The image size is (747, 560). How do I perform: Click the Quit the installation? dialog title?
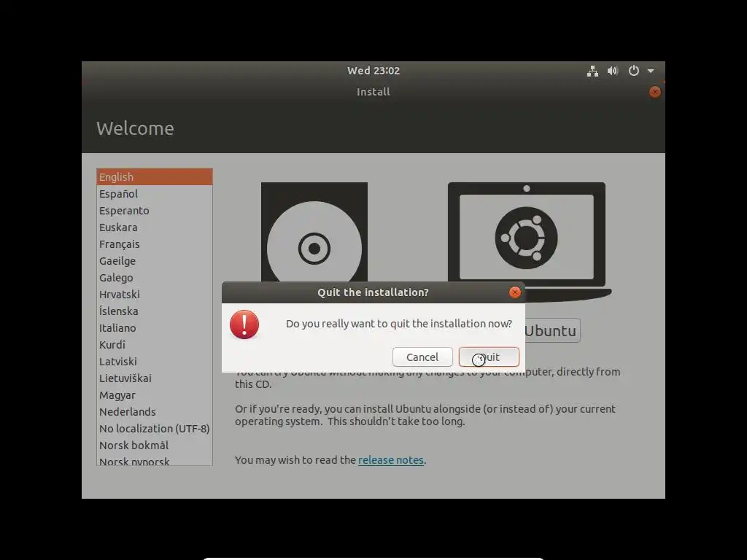[373, 292]
